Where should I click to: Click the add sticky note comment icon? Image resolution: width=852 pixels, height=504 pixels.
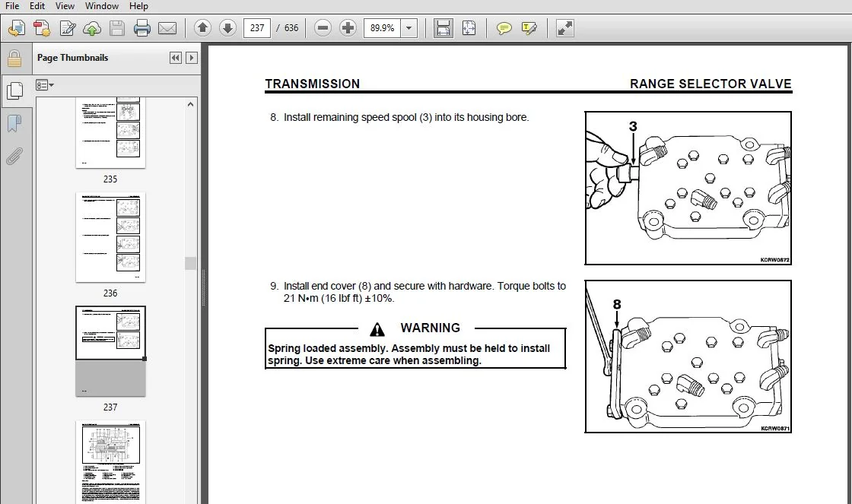click(504, 27)
